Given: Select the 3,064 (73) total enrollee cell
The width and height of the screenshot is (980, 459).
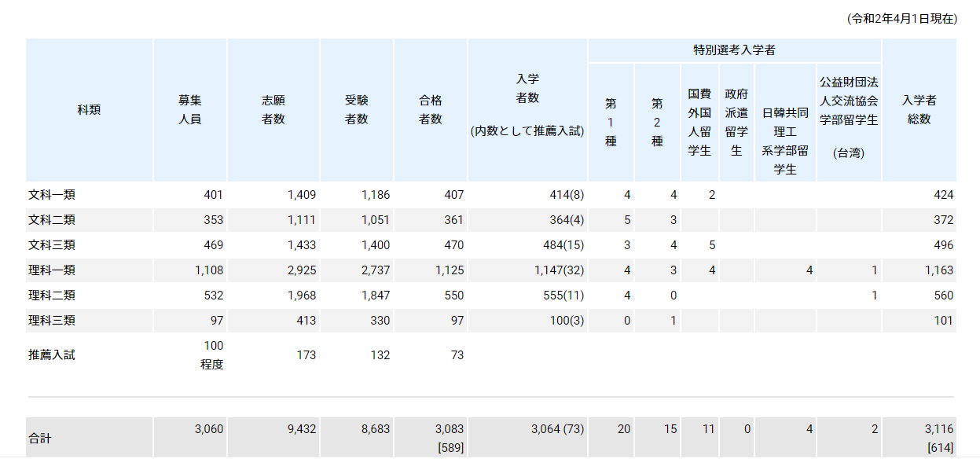Looking at the screenshot, I should pyautogui.click(x=557, y=429).
